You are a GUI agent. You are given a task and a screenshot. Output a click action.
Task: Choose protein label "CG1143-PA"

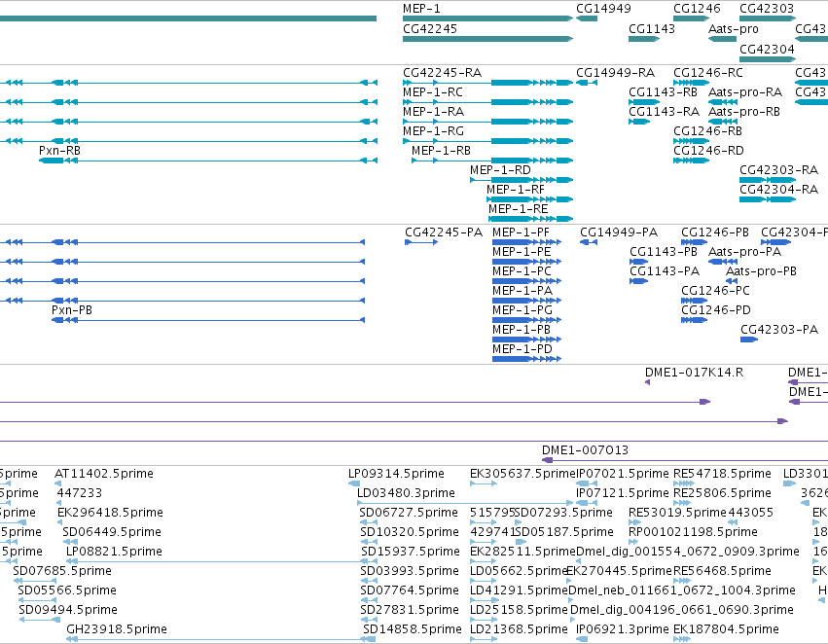click(x=665, y=271)
